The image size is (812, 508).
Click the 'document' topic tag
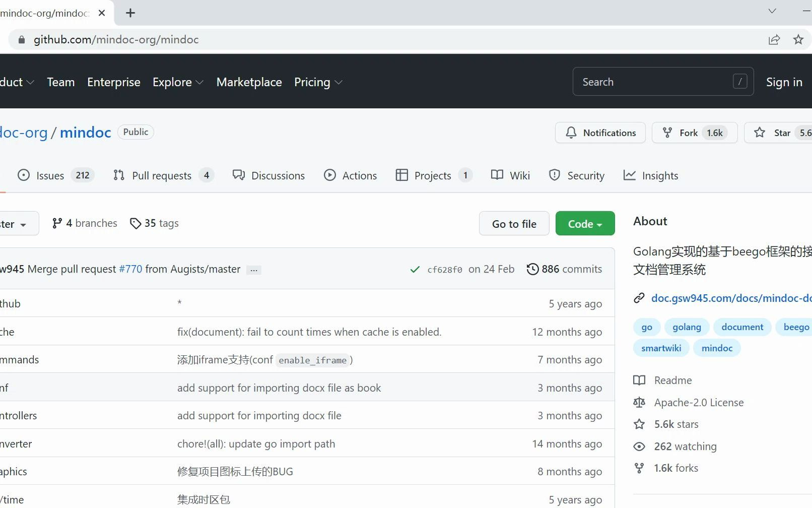pyautogui.click(x=742, y=327)
